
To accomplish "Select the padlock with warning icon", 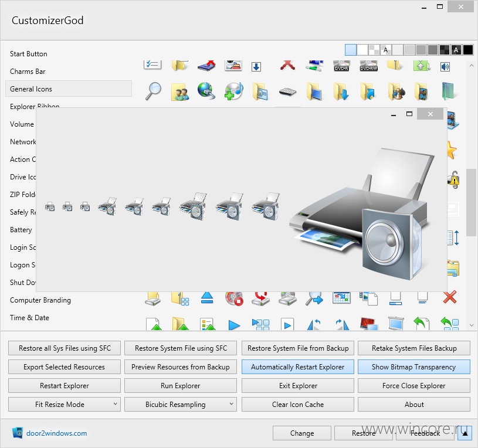I will 454,180.
